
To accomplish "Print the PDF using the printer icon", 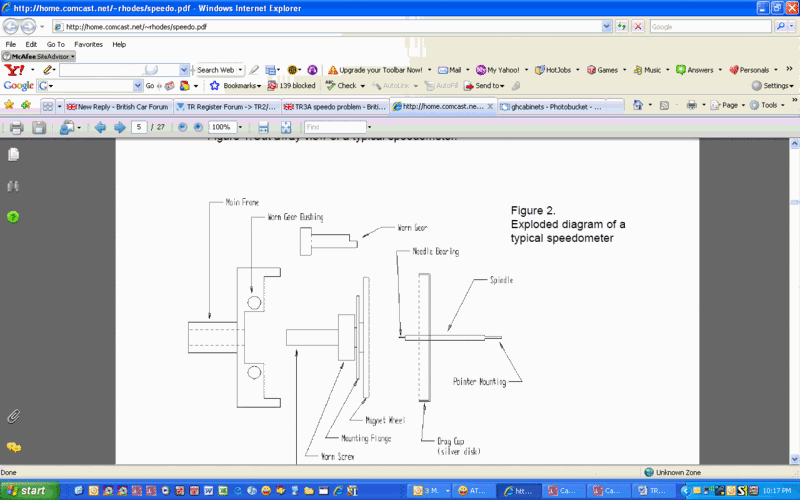I will [15, 127].
